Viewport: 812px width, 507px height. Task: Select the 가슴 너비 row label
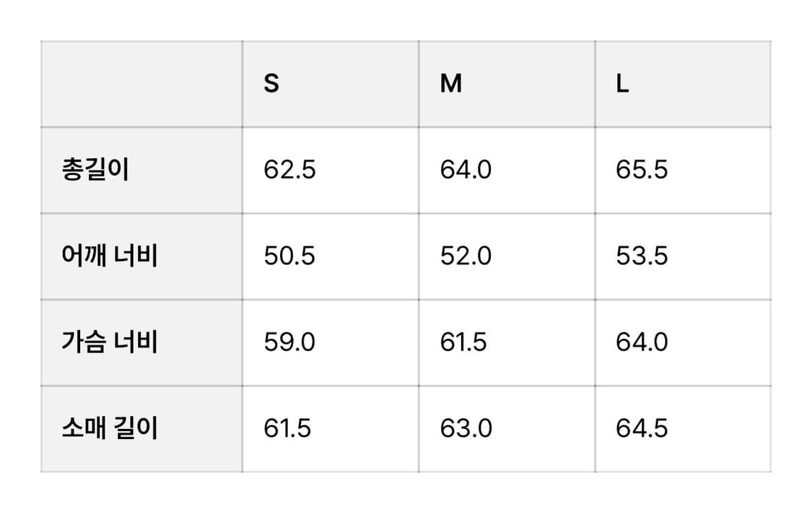[110, 342]
